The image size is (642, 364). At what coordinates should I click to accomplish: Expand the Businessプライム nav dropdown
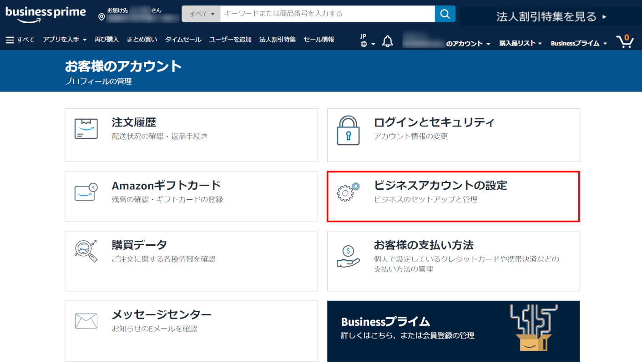(x=579, y=44)
